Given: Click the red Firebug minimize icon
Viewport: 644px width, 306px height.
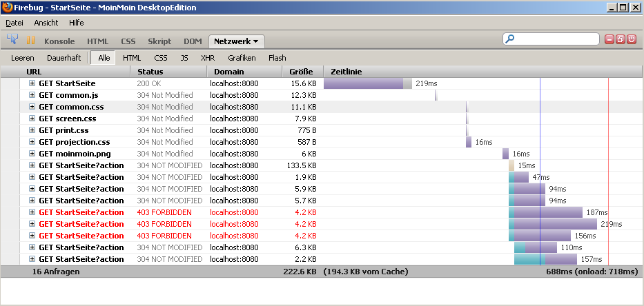Looking at the screenshot, I should tap(609, 39).
